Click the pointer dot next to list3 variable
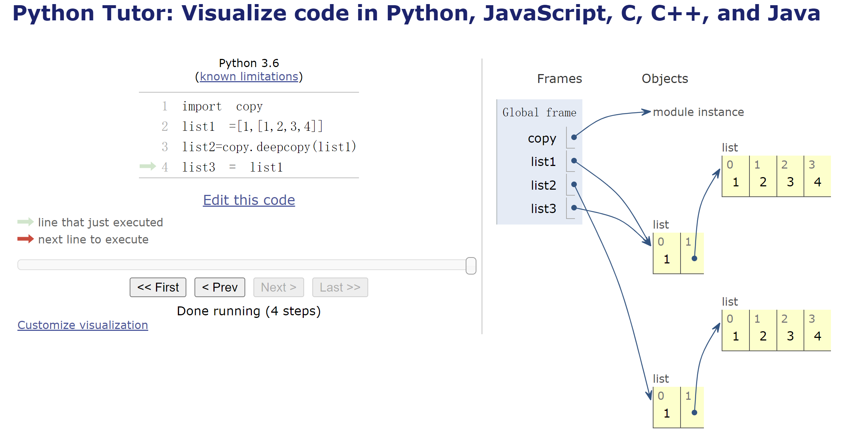Image resolution: width=868 pixels, height=442 pixels. (574, 208)
